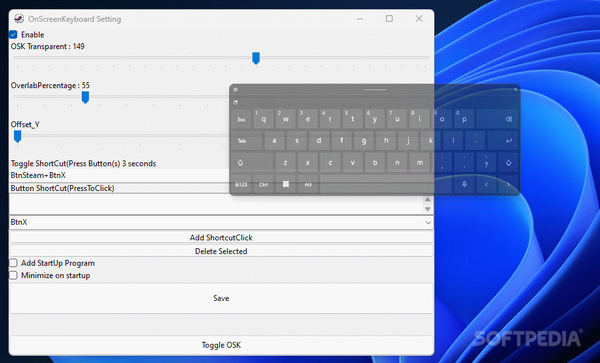
Task: Tap the Windows logo key
Action: pos(285,184)
